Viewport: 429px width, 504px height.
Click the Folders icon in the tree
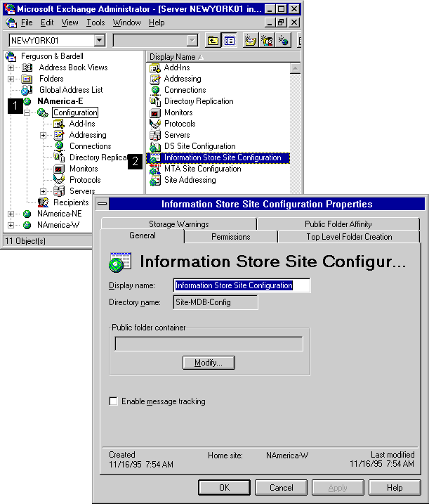point(27,79)
